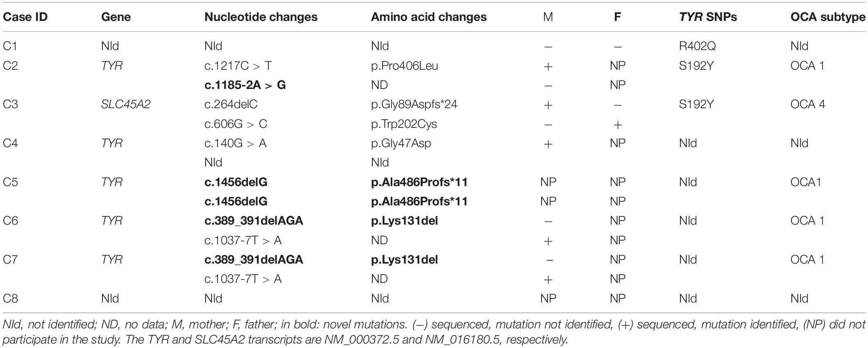Click the p.Trp202Cys amino acid cell
The image size is (868, 348).
(404, 124)
